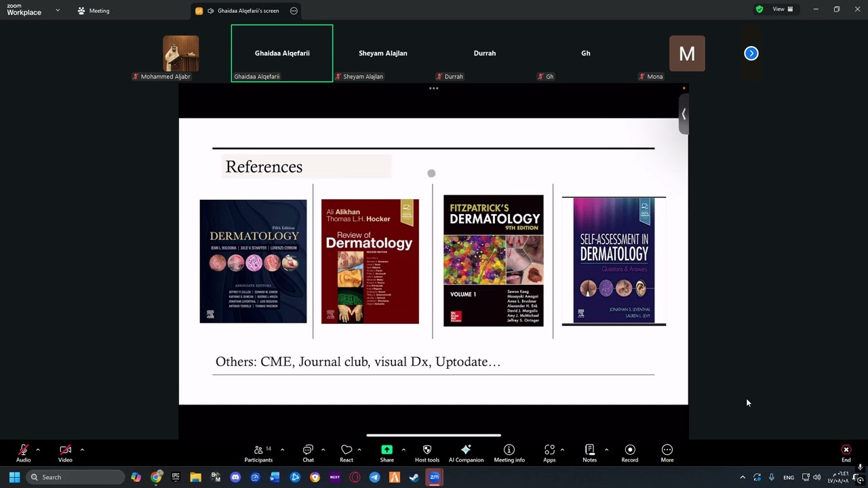
Task: Select Gh participant tile
Action: 585,54
